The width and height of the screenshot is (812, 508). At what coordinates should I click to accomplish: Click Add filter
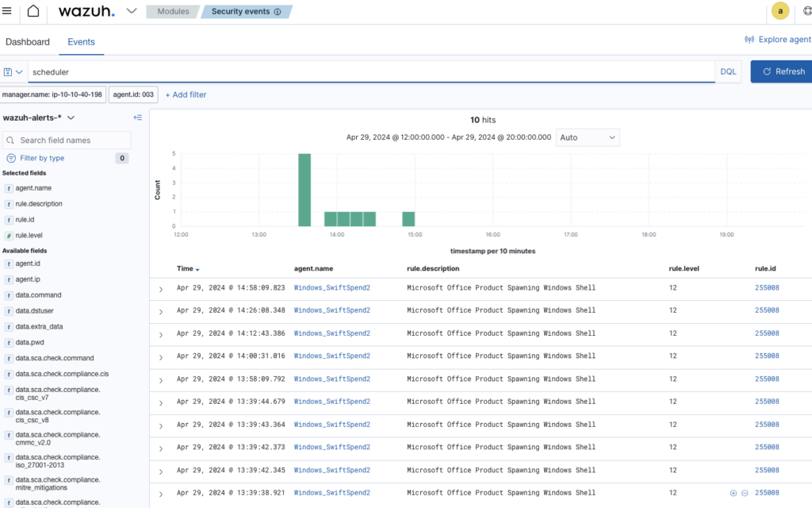click(x=186, y=95)
